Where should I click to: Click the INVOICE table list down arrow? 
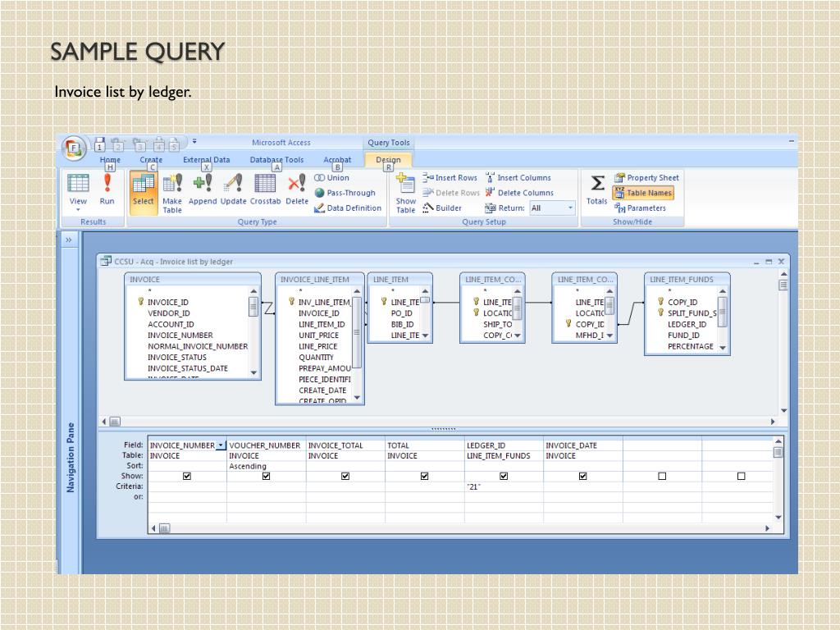coord(254,373)
